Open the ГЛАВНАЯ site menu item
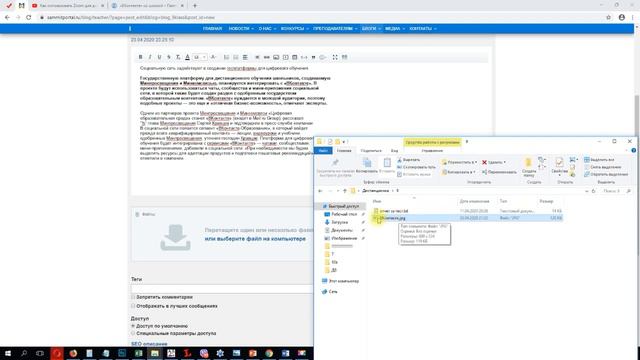Viewport: 640px width, 360px height. 212,29
